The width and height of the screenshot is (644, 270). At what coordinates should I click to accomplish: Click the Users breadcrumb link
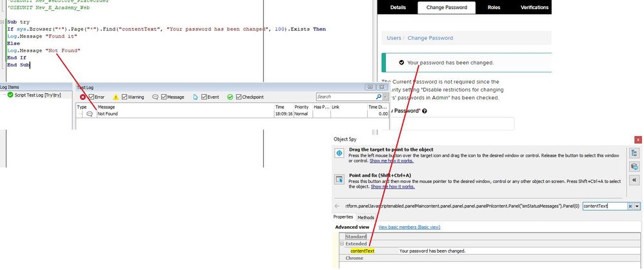pos(394,38)
